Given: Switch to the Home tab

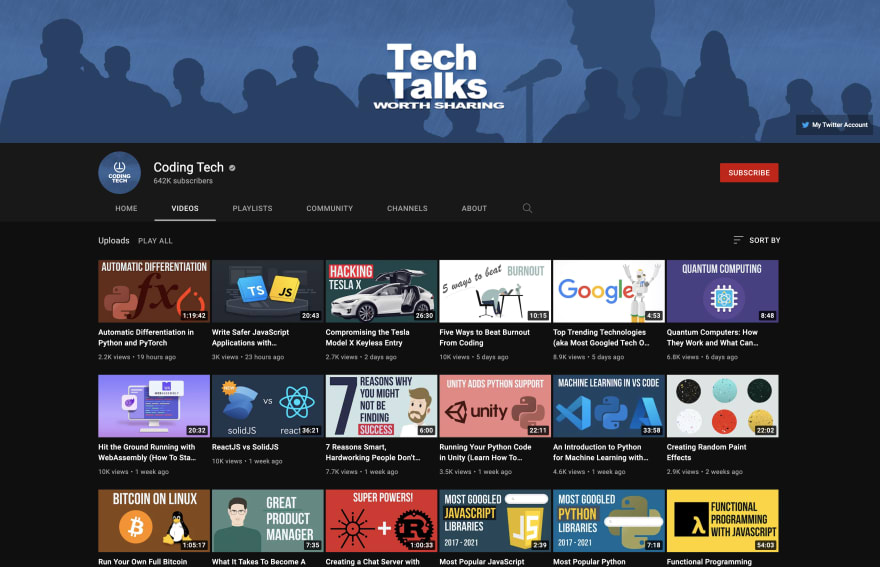Looking at the screenshot, I should (126, 208).
